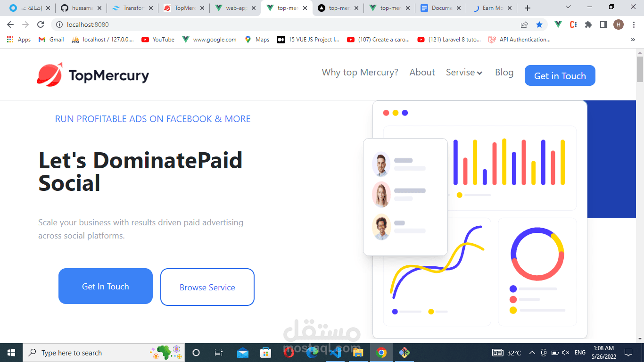Screen dimensions: 644x362
Task: Open the YouTube bookmark
Action: click(x=158, y=40)
